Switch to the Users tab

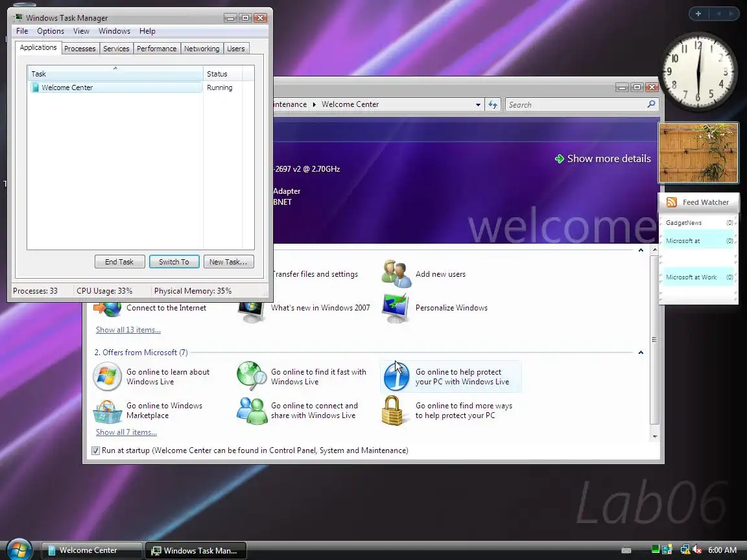pos(236,49)
